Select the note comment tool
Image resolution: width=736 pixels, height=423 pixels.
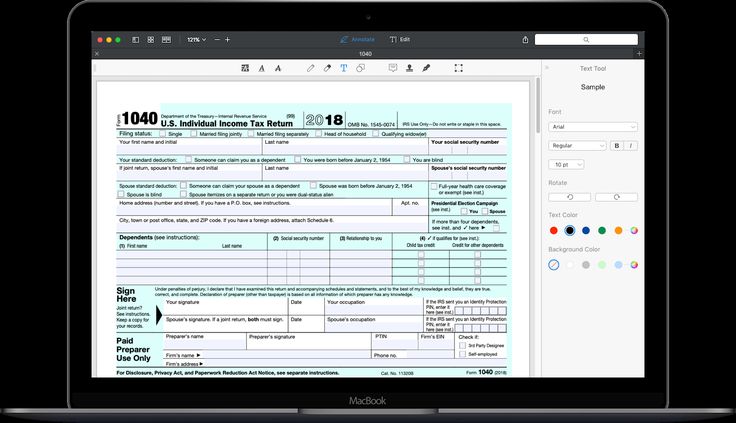tap(393, 68)
